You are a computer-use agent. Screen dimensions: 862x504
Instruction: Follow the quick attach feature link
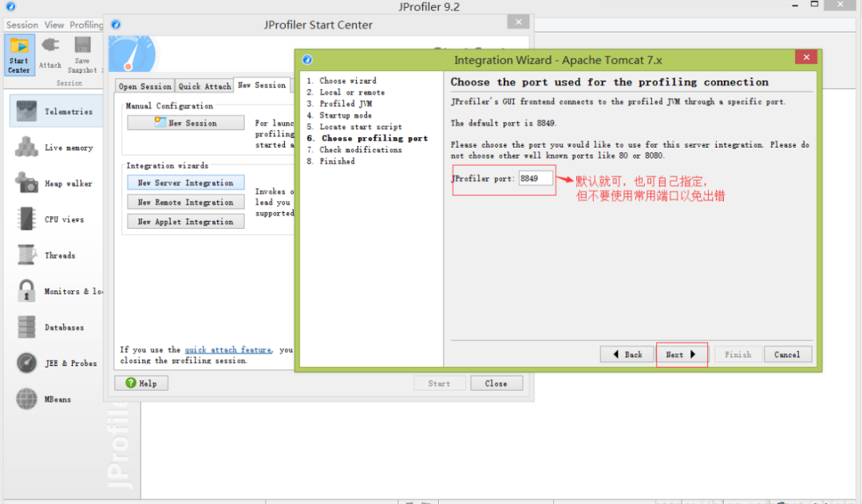pos(228,350)
